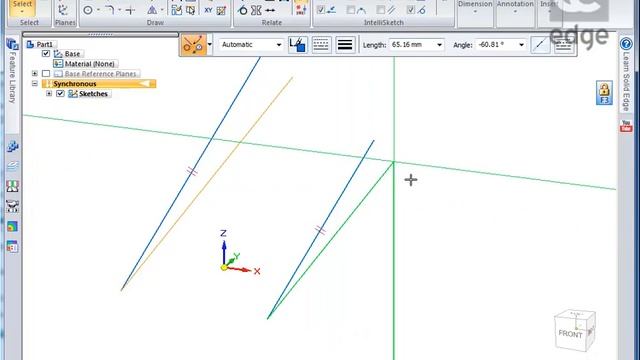Expand the Sketches tree node

point(49,93)
